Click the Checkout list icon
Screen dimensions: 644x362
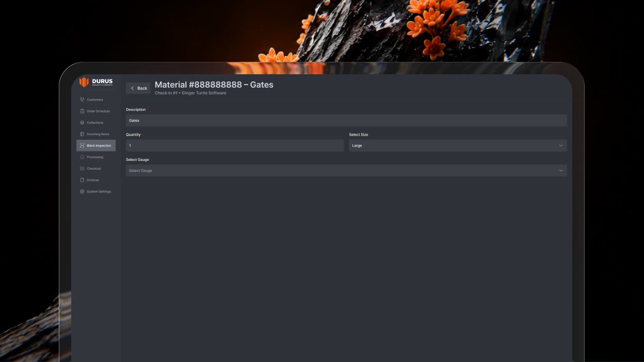pos(82,169)
